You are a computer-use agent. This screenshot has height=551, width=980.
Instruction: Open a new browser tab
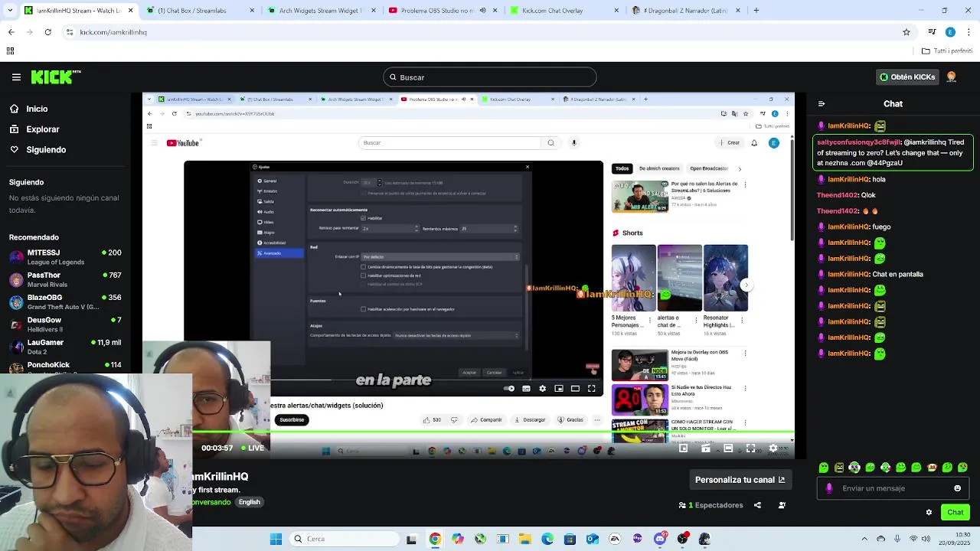(x=756, y=11)
